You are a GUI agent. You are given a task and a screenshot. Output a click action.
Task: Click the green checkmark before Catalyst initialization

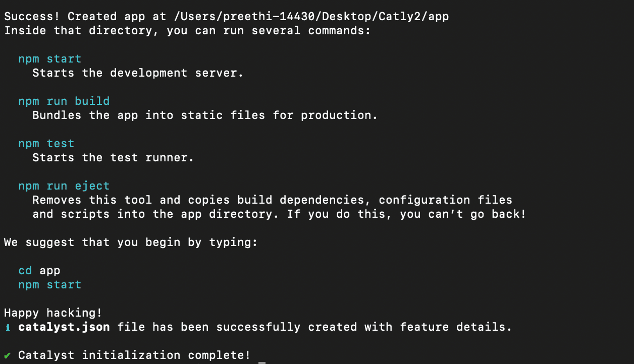tap(7, 355)
